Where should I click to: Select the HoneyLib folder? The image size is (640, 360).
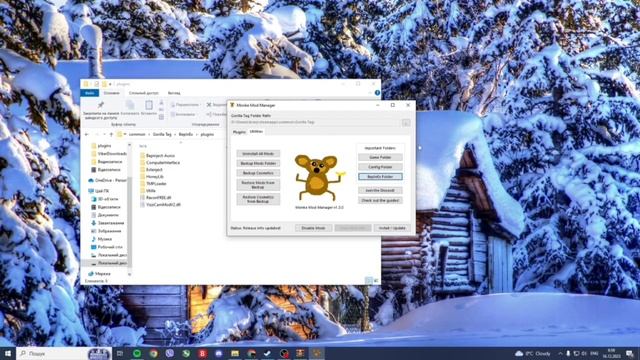point(151,177)
